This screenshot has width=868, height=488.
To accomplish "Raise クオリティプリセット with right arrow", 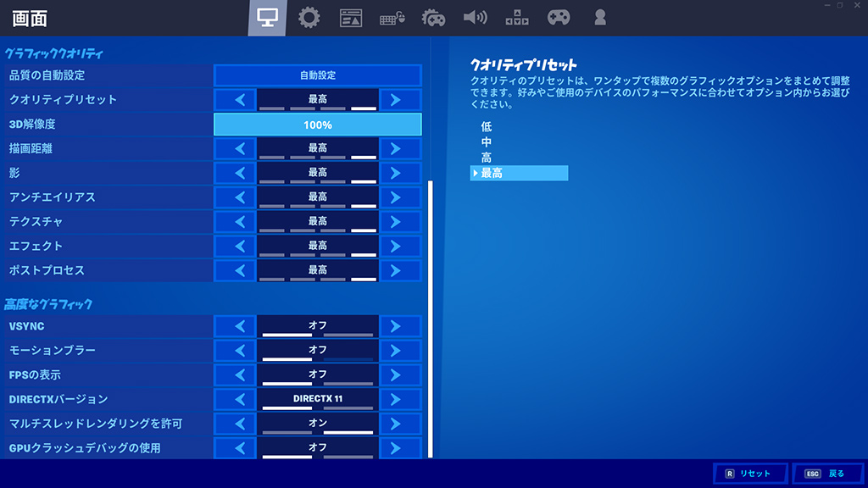I will (x=400, y=100).
